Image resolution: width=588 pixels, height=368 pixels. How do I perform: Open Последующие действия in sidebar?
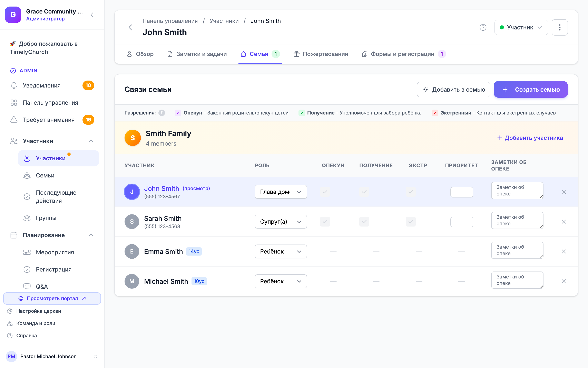point(58,197)
